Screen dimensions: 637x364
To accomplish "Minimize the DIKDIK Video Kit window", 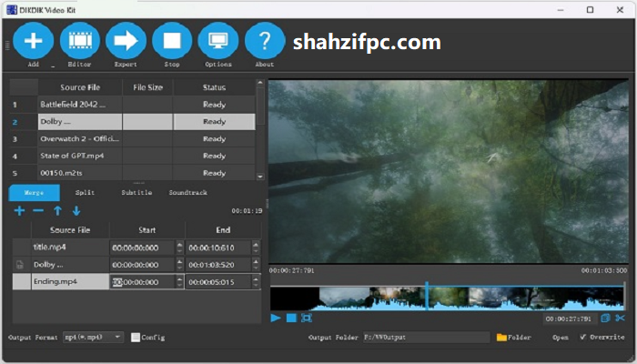I will pyautogui.click(x=561, y=10).
